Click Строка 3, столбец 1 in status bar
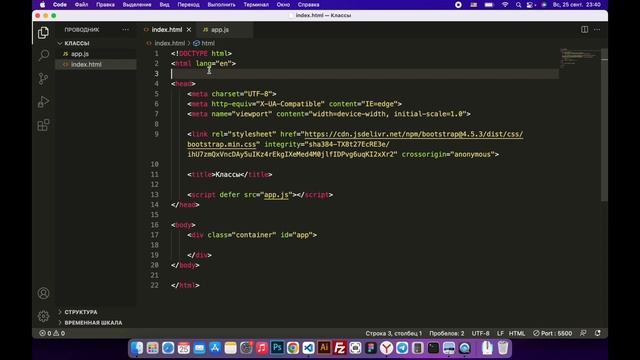640x360 pixels. tap(393, 333)
